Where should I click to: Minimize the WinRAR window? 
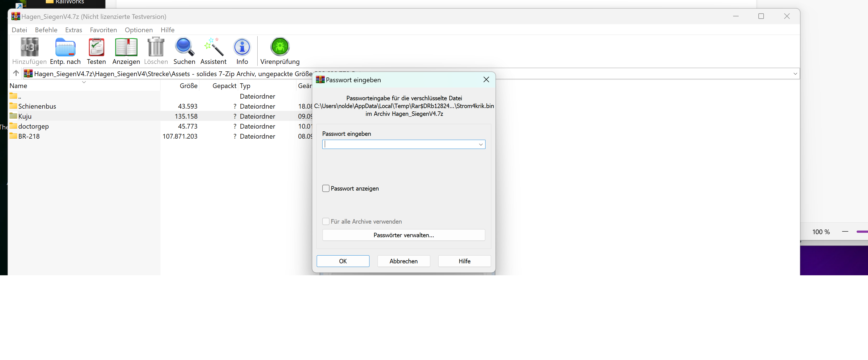pos(736,16)
